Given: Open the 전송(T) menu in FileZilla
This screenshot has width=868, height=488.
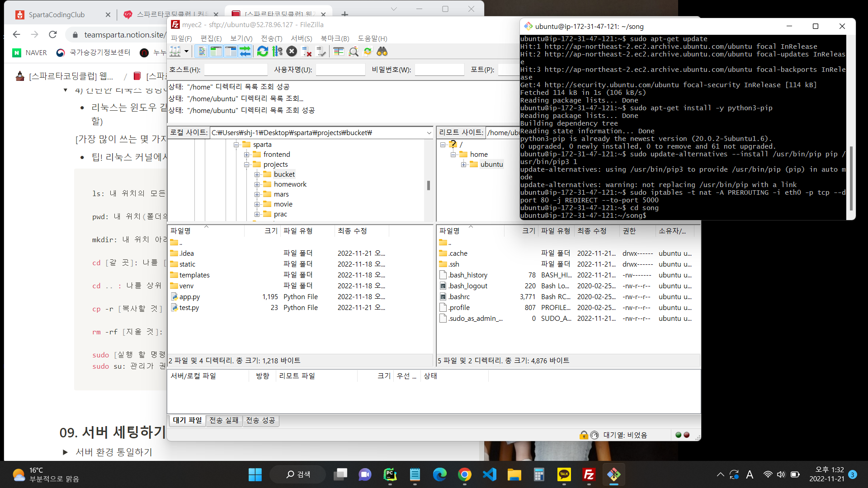Looking at the screenshot, I should point(272,38).
